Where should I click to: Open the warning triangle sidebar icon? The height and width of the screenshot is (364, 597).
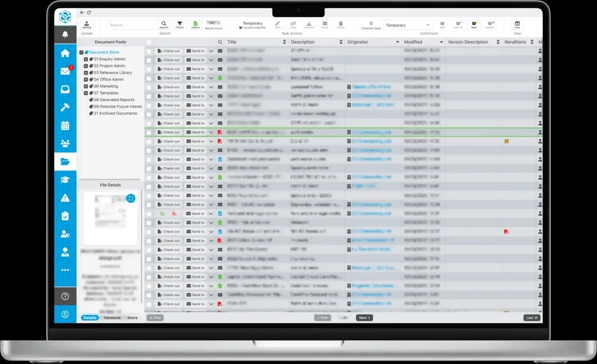pyautogui.click(x=65, y=198)
